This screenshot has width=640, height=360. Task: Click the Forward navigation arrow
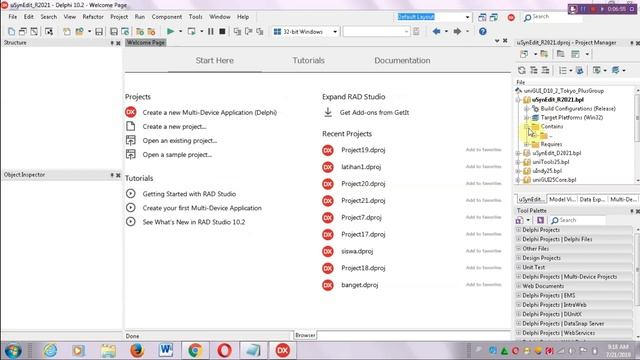[457, 31]
